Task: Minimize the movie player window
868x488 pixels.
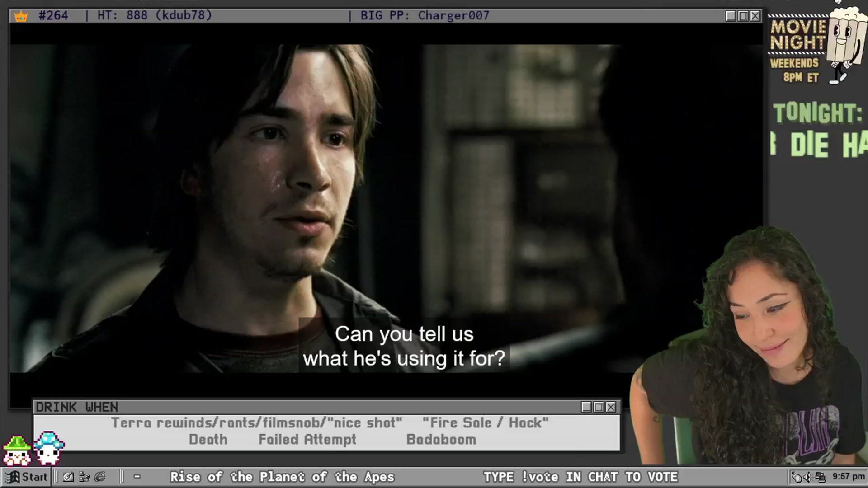Action: pos(731,16)
